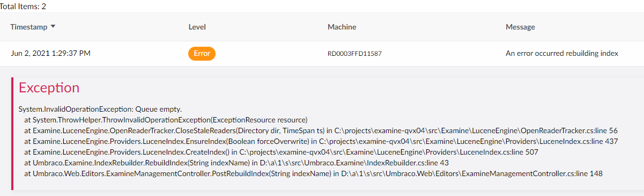Viewport: 644px width, 196px height.
Task: Click the red vertical bar beside Exception
Action: pos(12,133)
